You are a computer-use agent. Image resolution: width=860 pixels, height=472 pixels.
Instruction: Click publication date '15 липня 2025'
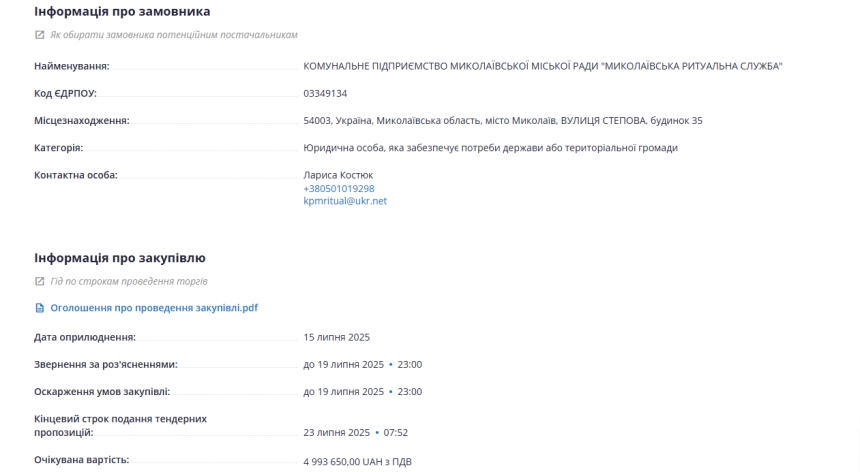click(337, 337)
